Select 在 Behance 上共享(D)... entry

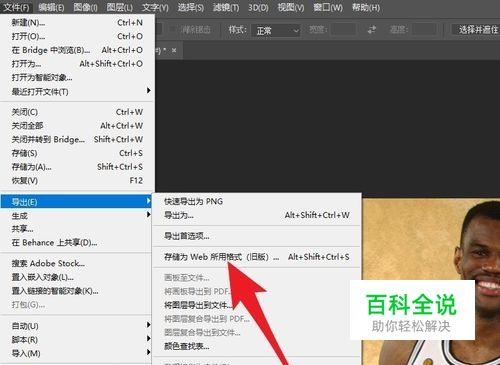(77, 243)
